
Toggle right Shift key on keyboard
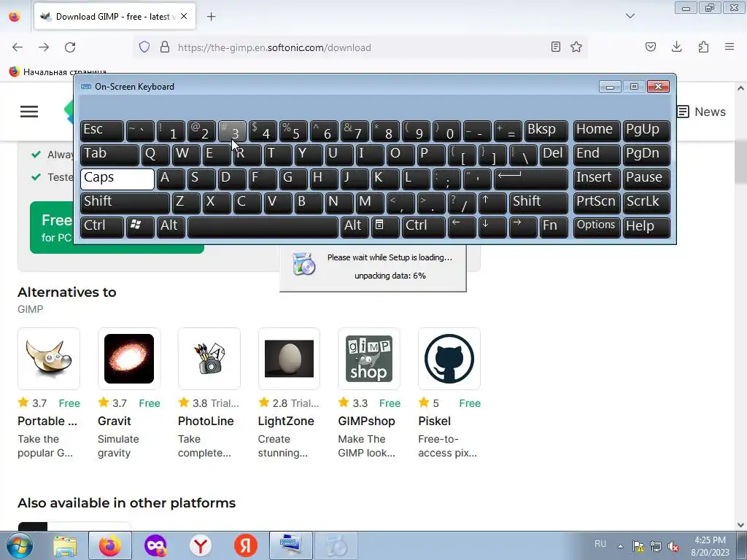(539, 203)
